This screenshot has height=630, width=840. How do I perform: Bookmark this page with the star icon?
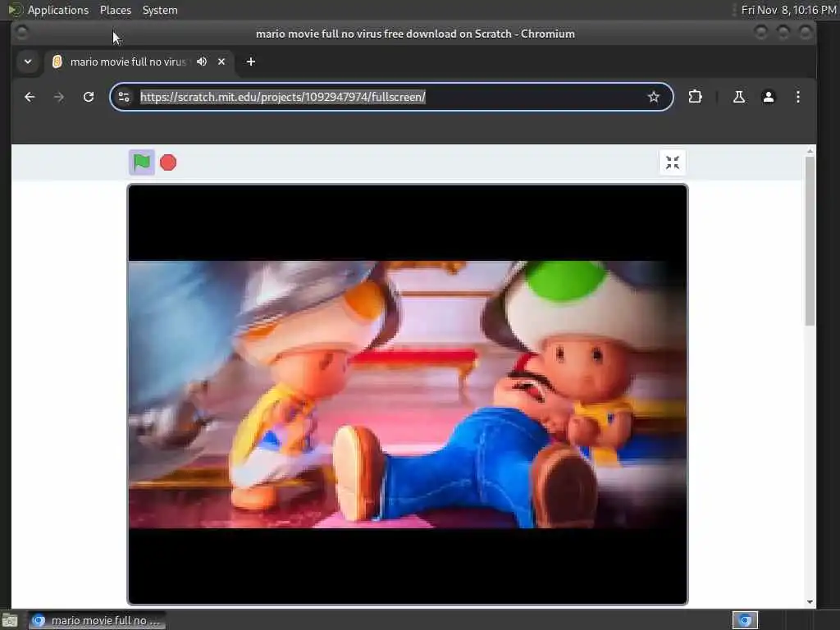tap(653, 97)
